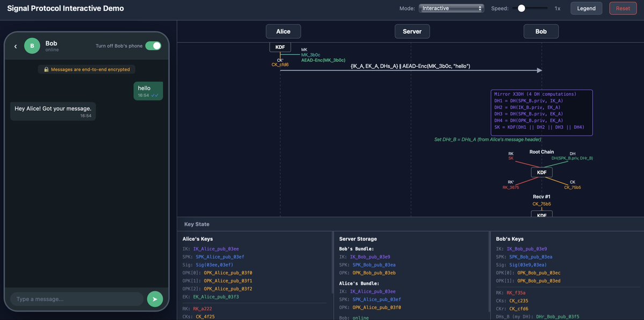Click the RK_3675 output label in diagram
The width and height of the screenshot is (644, 320).
click(x=511, y=187)
